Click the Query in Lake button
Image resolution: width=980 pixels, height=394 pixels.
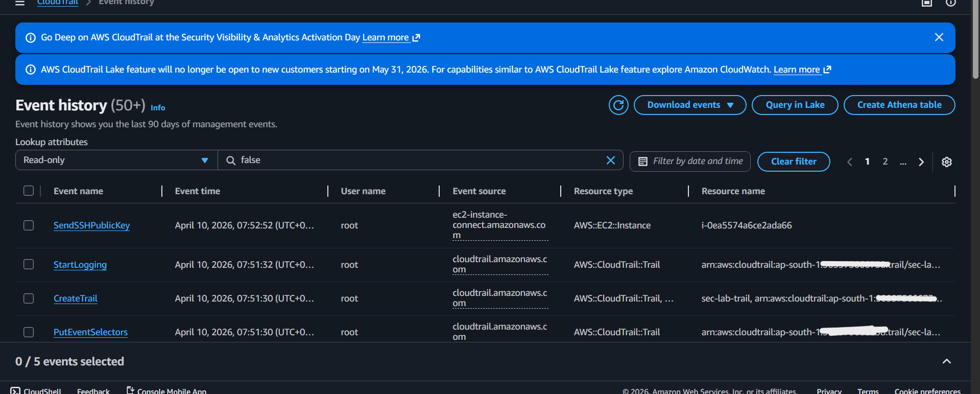pos(795,105)
